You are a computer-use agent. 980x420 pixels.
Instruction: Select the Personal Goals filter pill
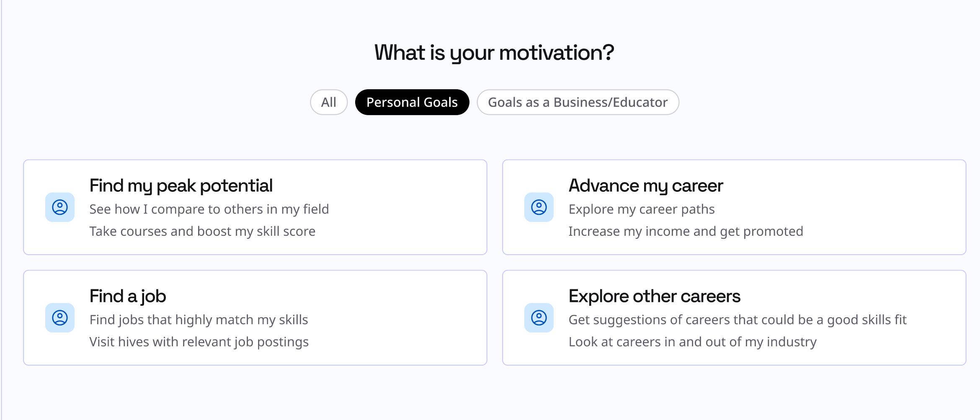pos(412,102)
